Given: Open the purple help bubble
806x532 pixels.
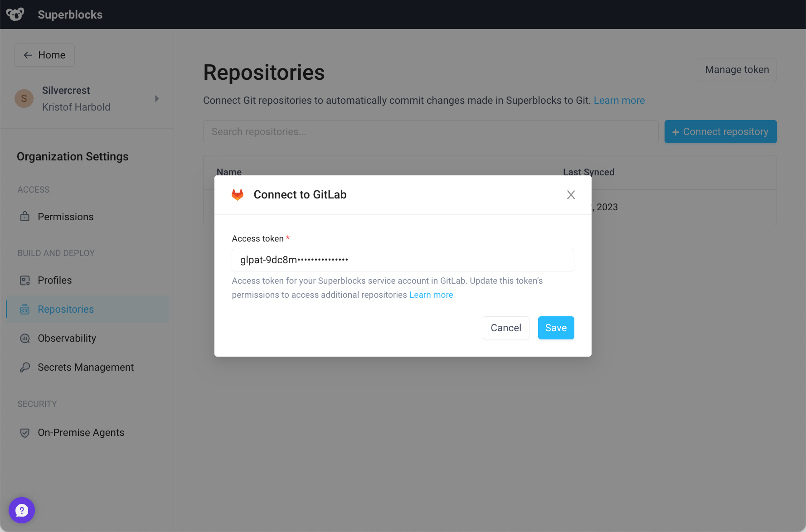Looking at the screenshot, I should coord(22,510).
